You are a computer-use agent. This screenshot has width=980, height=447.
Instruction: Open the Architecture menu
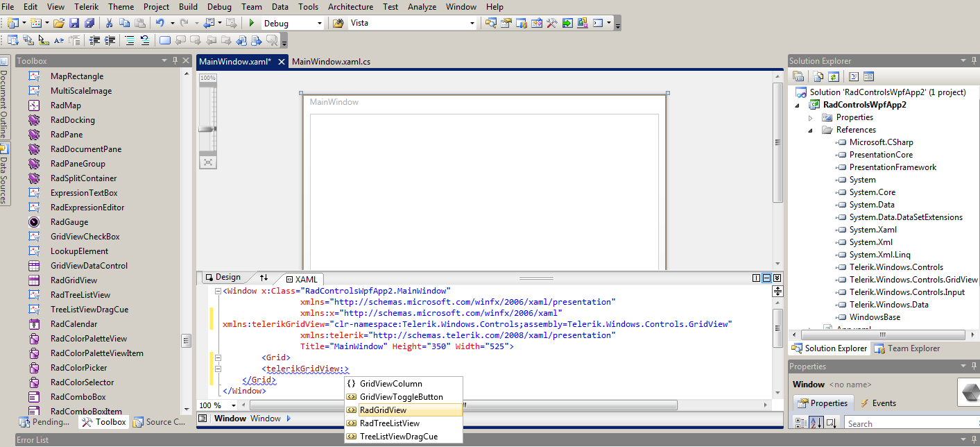coord(350,6)
